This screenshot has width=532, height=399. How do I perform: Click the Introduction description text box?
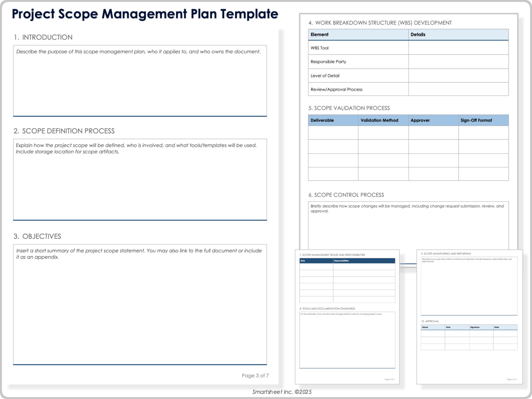point(140,80)
